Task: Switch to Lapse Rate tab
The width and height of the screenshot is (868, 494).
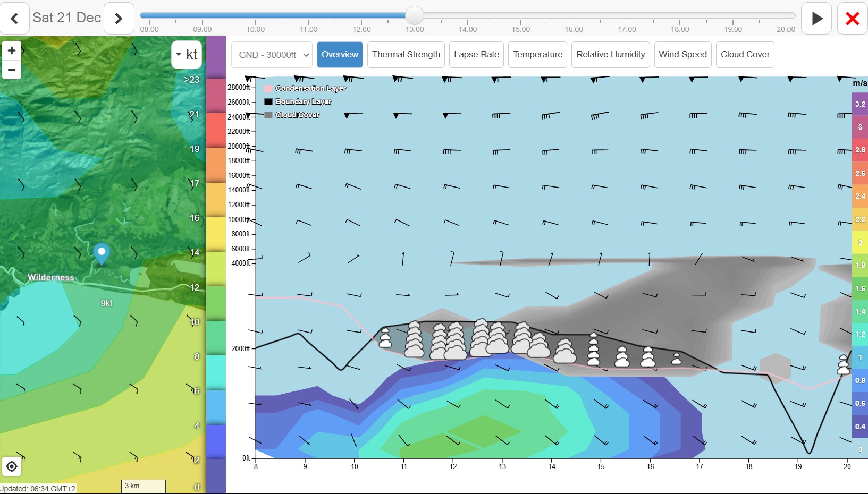Action: click(x=476, y=55)
